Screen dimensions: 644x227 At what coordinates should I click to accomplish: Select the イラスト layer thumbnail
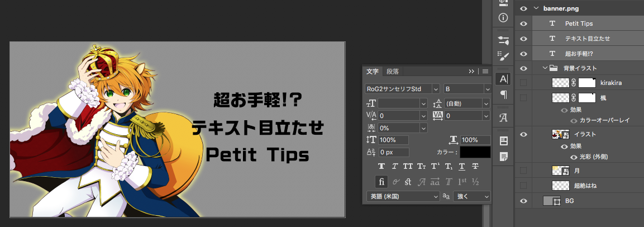(560, 134)
